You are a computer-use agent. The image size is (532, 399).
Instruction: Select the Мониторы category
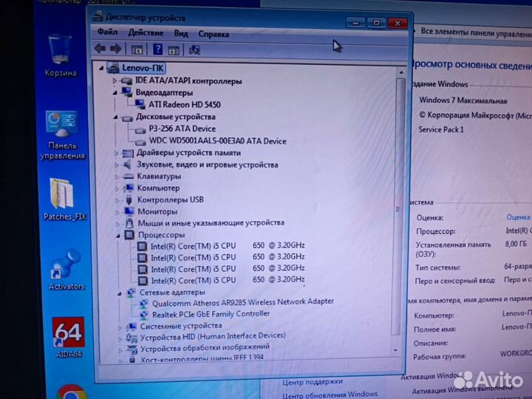coord(157,212)
